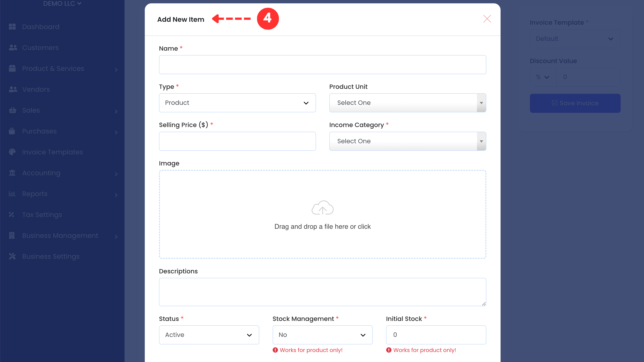Expand the Accounting submenu arrow
The image size is (644, 362).
[x=116, y=174]
